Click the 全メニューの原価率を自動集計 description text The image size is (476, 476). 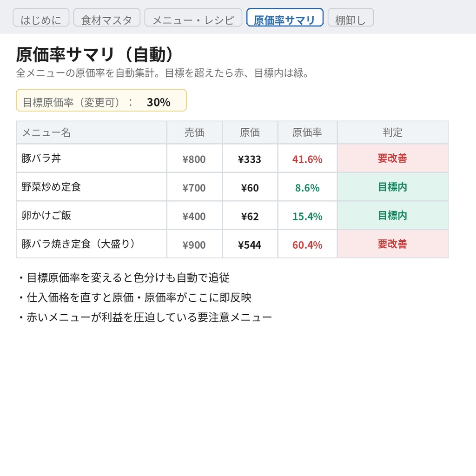coord(163,73)
